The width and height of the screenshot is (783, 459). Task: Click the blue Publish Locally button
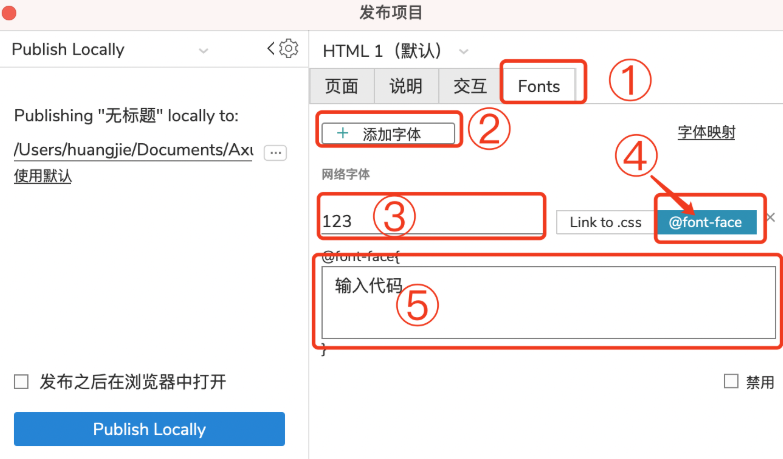click(149, 429)
